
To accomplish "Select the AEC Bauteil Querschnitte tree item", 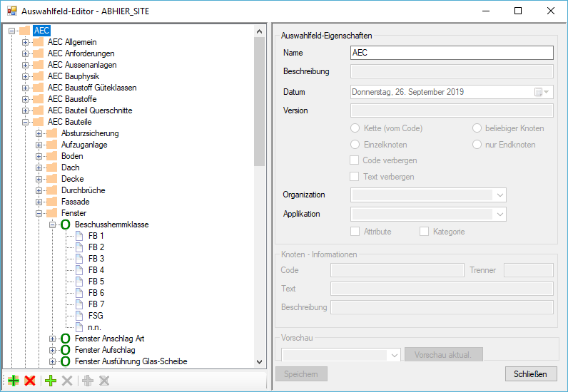I will tap(90, 110).
